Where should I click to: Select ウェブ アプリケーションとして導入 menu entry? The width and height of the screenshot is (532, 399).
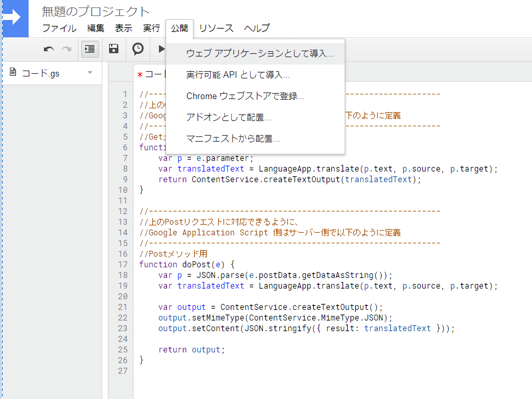pyautogui.click(x=259, y=54)
